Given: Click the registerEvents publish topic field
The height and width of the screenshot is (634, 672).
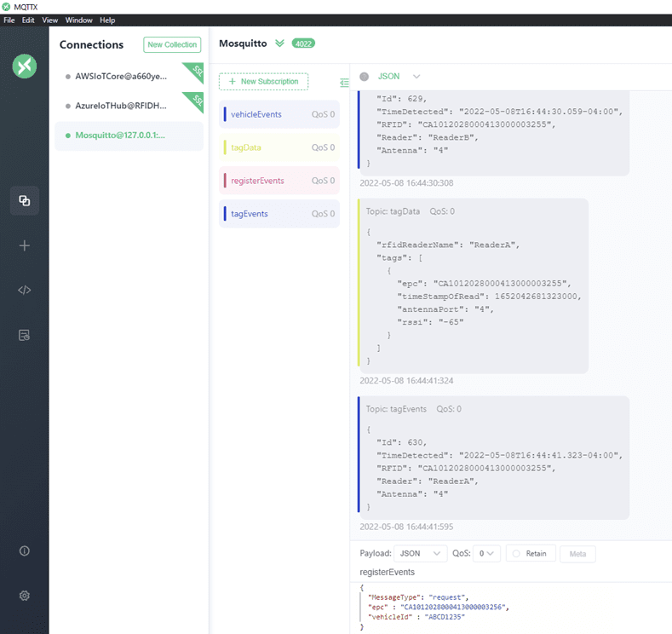Looking at the screenshot, I should [510, 573].
